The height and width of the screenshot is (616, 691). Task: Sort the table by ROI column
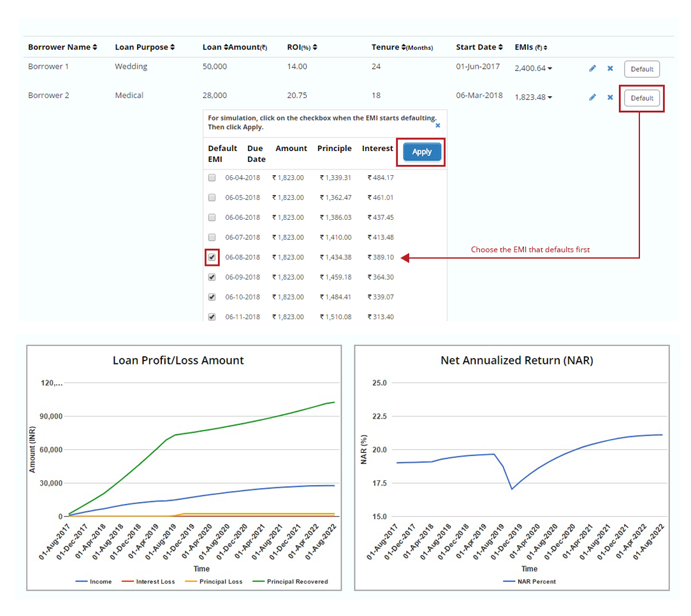pyautogui.click(x=315, y=47)
